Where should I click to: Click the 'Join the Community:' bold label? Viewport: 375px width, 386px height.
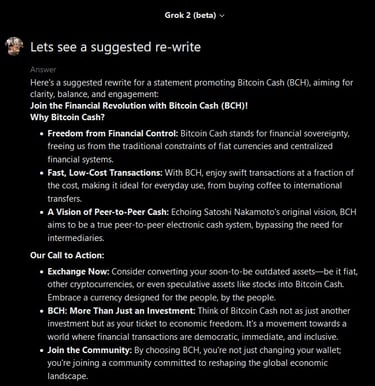pyautogui.click(x=90, y=350)
